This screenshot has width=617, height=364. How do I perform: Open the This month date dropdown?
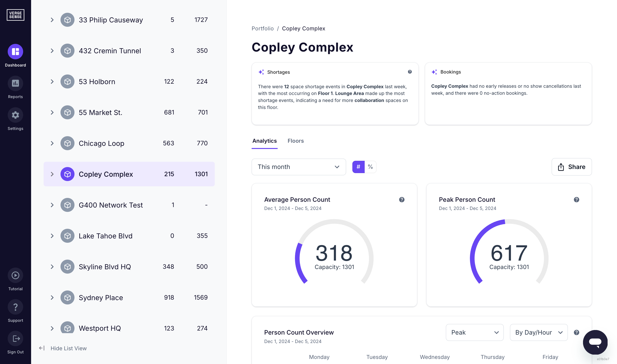298,167
